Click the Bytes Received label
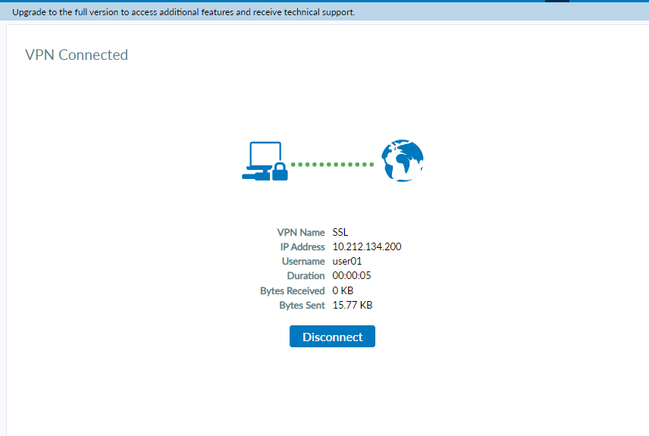This screenshot has height=436, width=649. click(292, 291)
